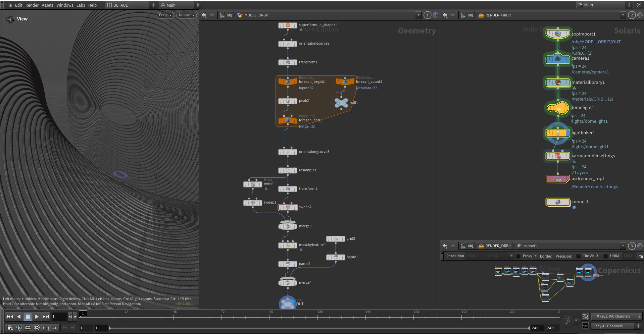
Task: Open the Labs menu
Action: point(81,5)
